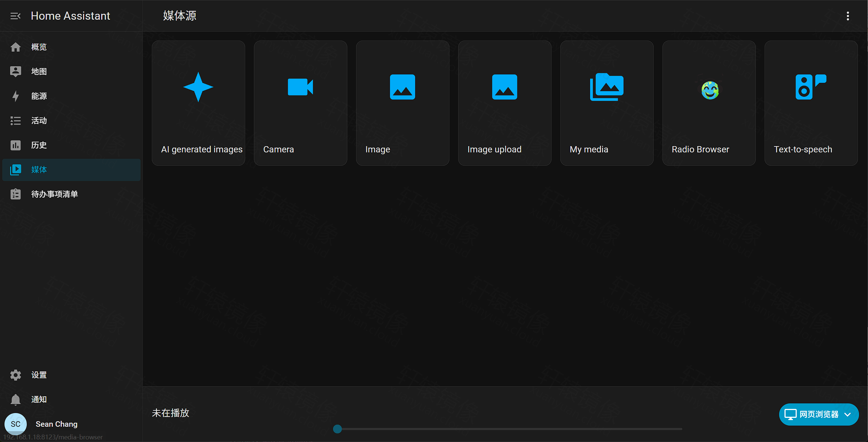The width and height of the screenshot is (868, 442).
Task: Click the picture icon on Image card
Action: point(403,87)
